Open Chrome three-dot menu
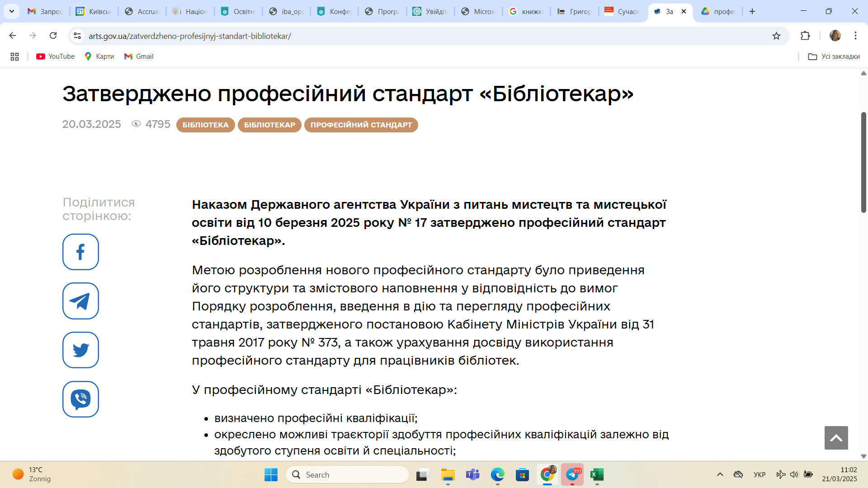868x488 pixels. pyautogui.click(x=855, y=36)
